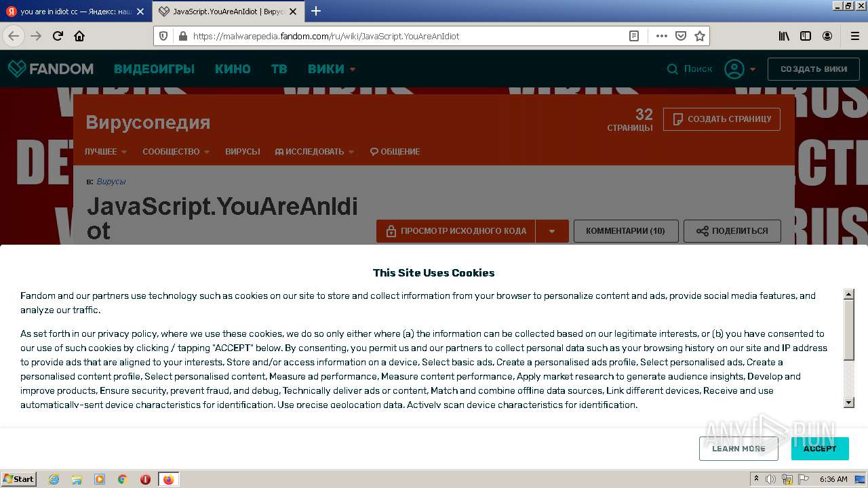Show sidebars icon in Firefox toolbar
Viewport: 868px width, 488px height.
point(806,36)
